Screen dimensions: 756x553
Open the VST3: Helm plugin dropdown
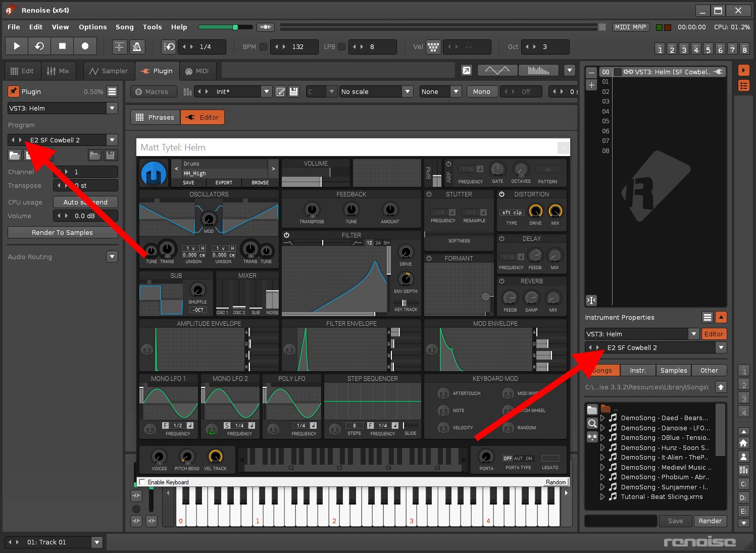(63, 108)
